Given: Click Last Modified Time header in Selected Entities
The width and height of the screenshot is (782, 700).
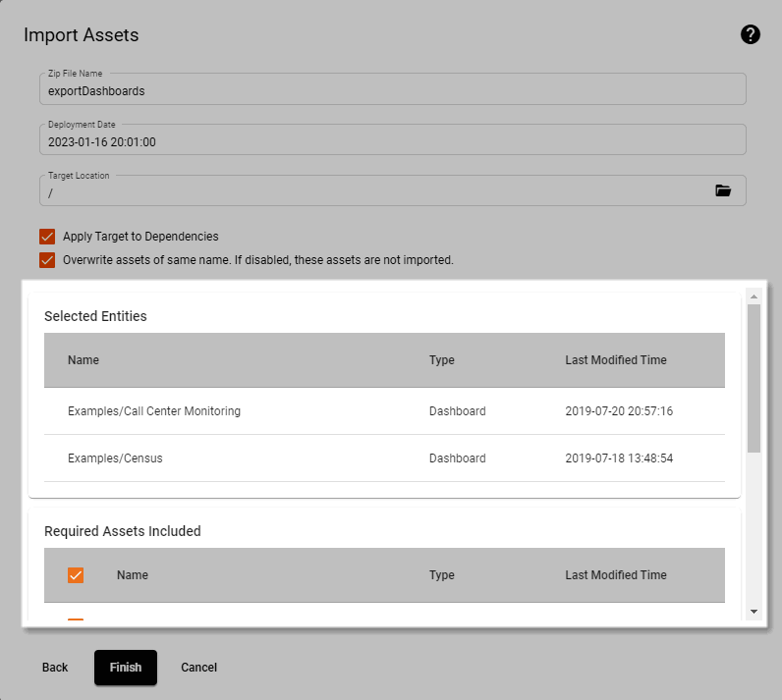Looking at the screenshot, I should tap(616, 360).
